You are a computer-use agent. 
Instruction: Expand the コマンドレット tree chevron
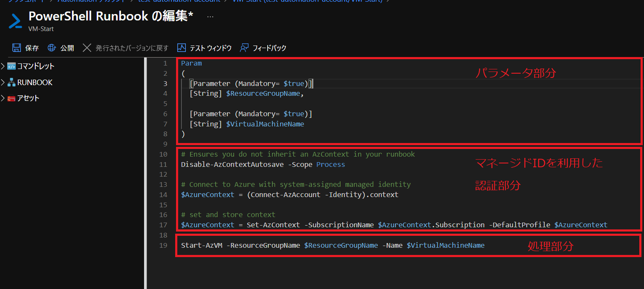(3, 66)
